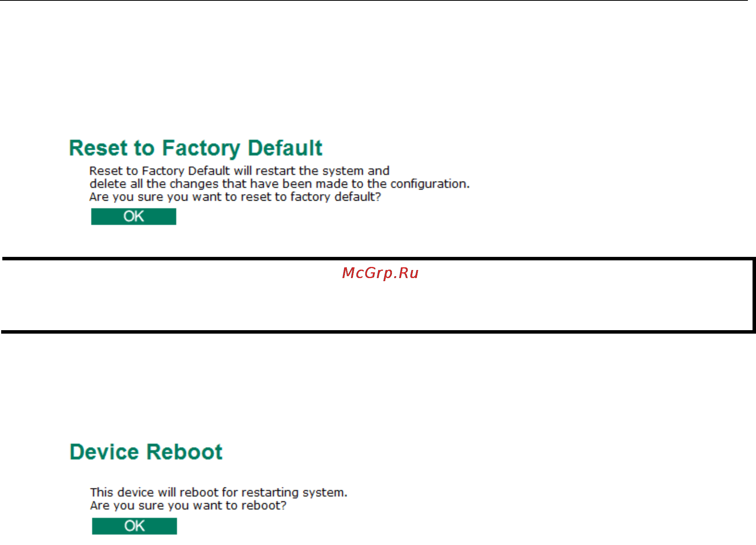The image size is (756, 545).
Task: Select the 'Device Reboot' heading
Action: [146, 452]
